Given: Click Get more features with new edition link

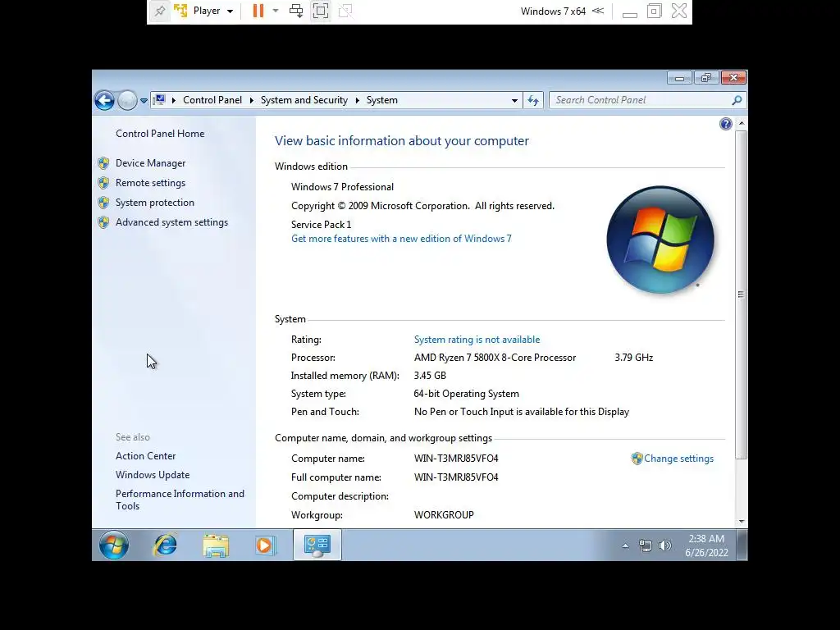Looking at the screenshot, I should coord(401,239).
